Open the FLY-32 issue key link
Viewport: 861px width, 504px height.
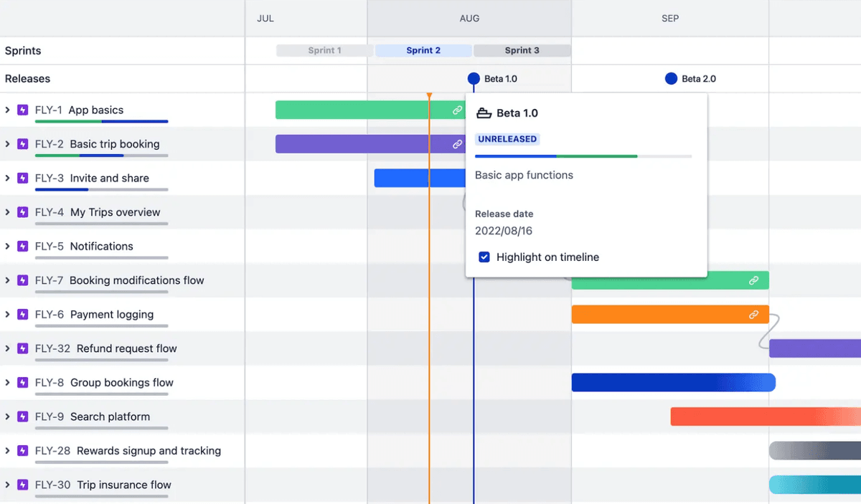52,348
